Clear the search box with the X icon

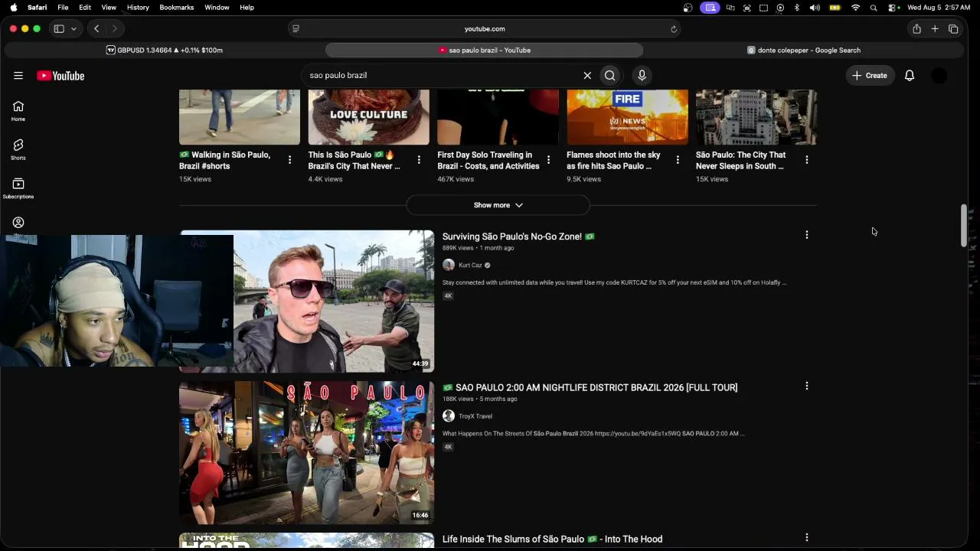pyautogui.click(x=587, y=76)
